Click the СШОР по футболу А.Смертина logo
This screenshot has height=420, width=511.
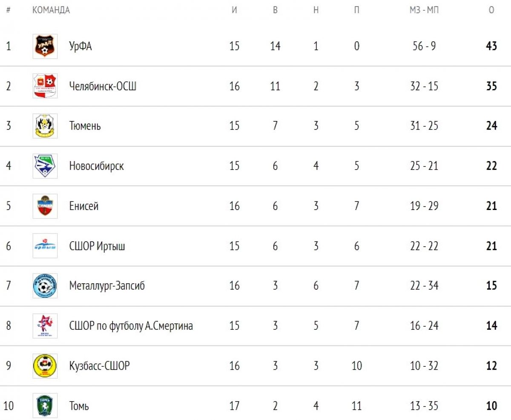(x=45, y=326)
